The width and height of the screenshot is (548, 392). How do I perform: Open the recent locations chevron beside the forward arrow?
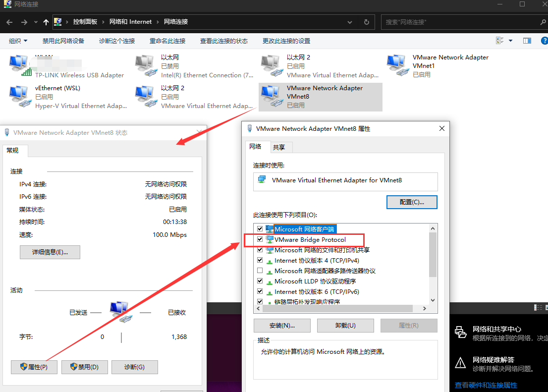click(x=36, y=22)
